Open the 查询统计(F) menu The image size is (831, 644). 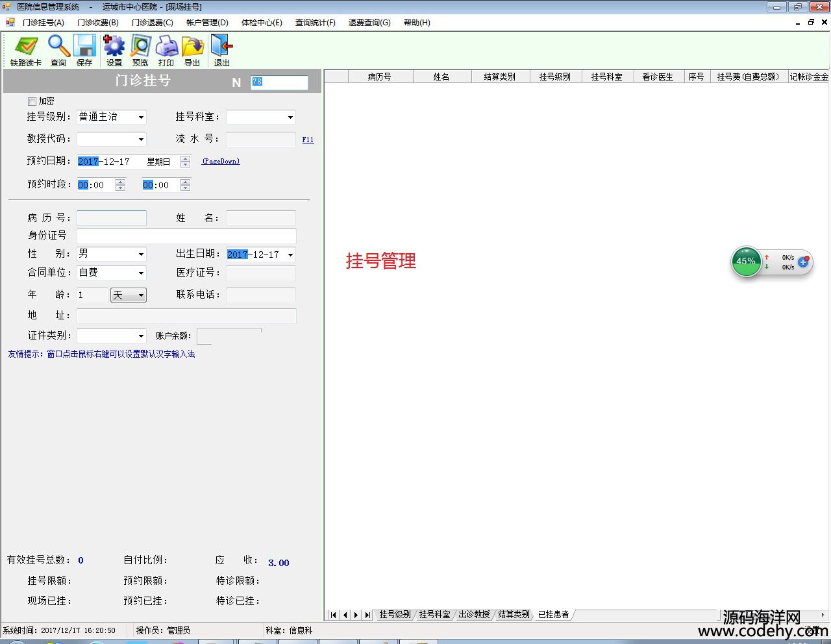pyautogui.click(x=316, y=23)
